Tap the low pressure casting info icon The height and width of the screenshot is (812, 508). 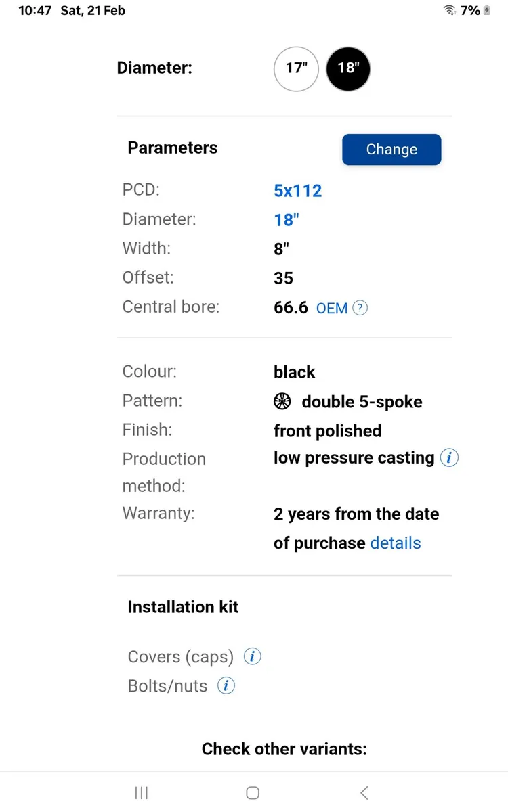[x=449, y=458]
